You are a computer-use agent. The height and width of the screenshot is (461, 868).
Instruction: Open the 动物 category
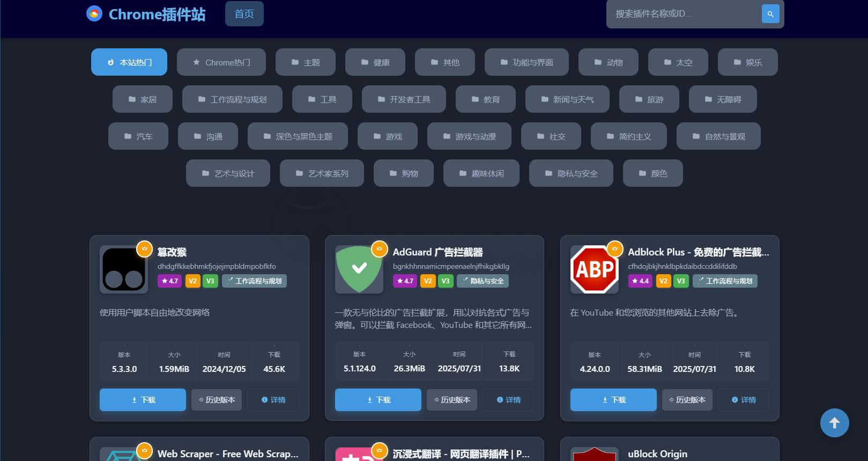pyautogui.click(x=609, y=62)
